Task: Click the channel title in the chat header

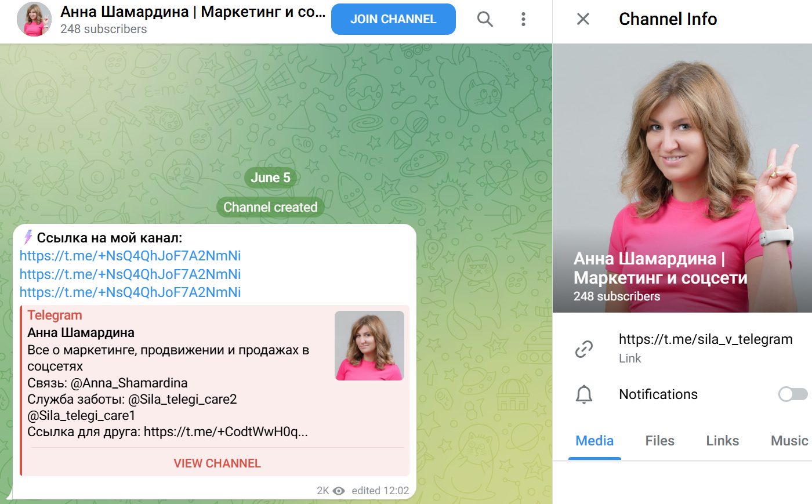Action: pos(193,12)
